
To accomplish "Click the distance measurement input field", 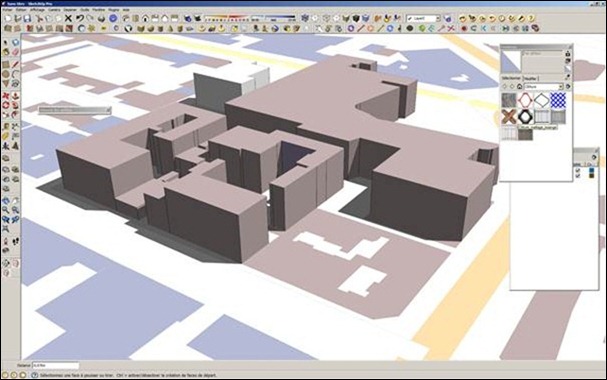I will point(56,365).
